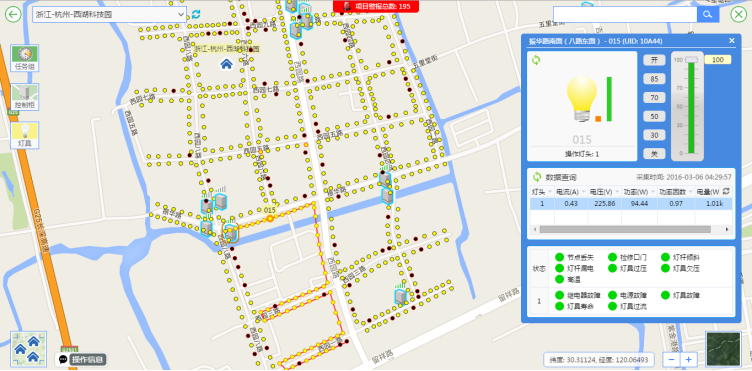Viewport: 752px width, 371px height.
Task: Turn the lamp on with 开 button
Action: point(654,60)
